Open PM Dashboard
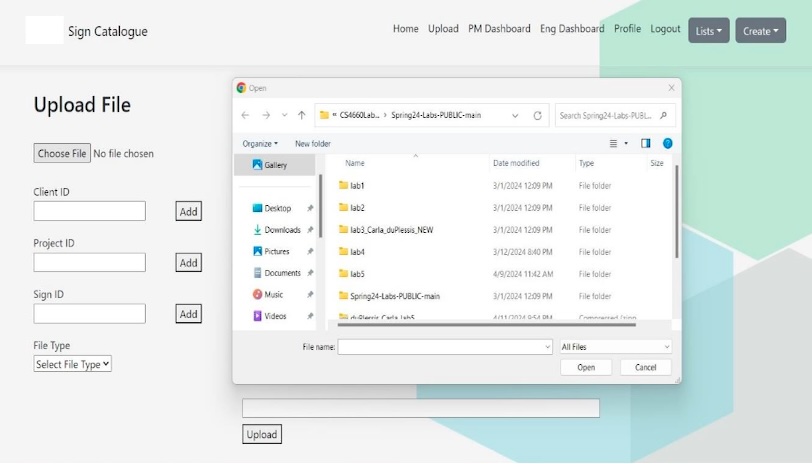Viewport: 812px width, 464px height. (499, 29)
